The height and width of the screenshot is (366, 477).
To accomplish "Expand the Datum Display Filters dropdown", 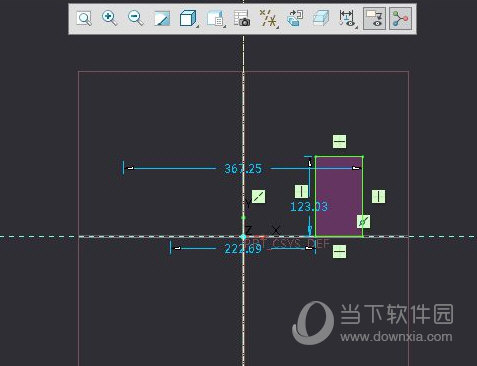I will pos(269,19).
